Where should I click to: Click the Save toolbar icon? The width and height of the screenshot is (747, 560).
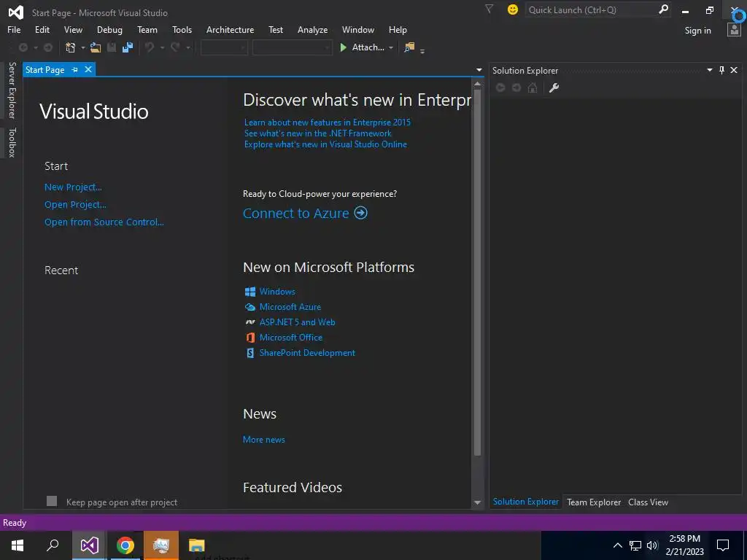(112, 47)
